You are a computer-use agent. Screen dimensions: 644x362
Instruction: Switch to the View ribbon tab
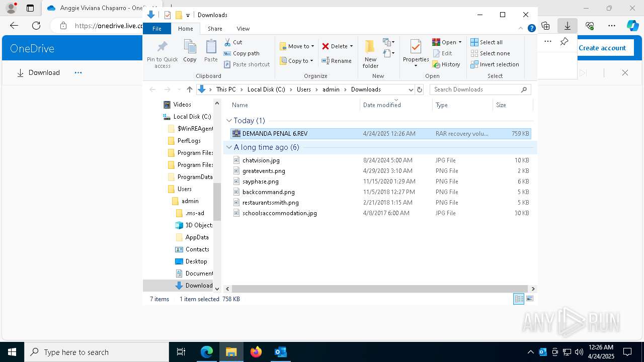click(x=243, y=29)
